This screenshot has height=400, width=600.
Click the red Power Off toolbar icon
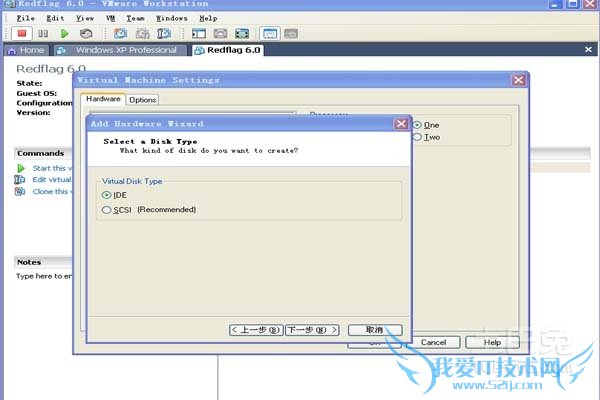(20, 33)
